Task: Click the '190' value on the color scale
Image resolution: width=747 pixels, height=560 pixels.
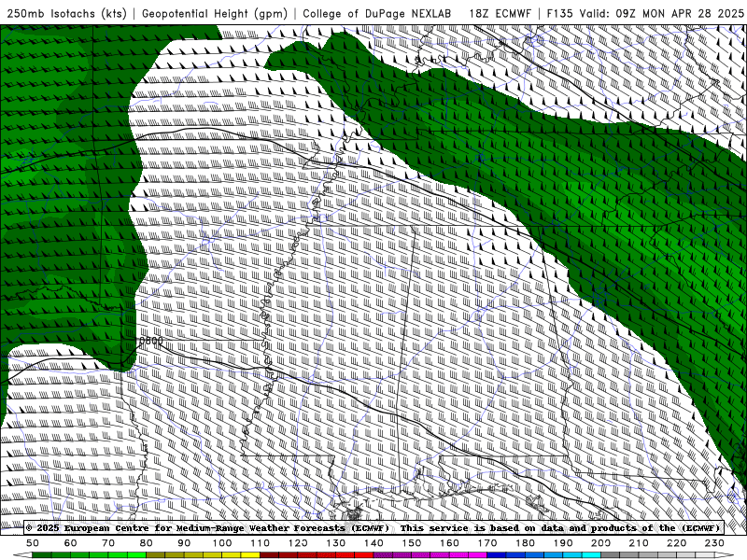Action: 563,543
